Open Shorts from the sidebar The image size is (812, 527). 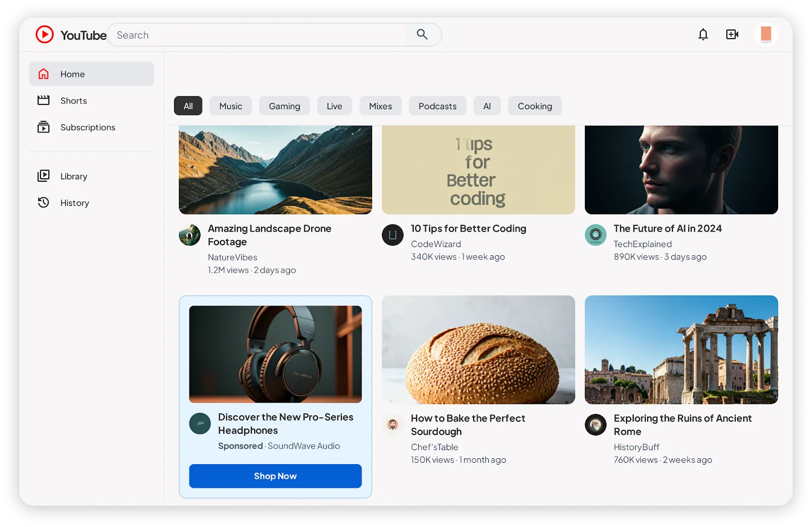(73, 101)
